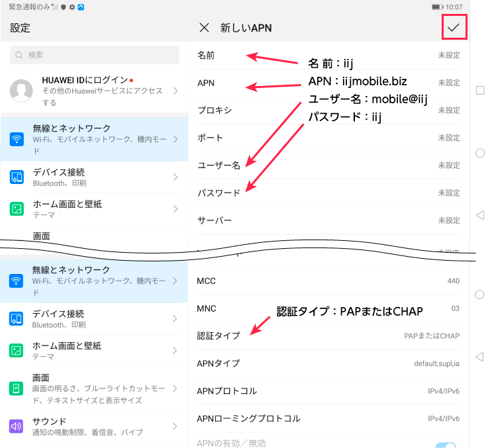This screenshot has height=448, width=490.
Task: Click the MNC value 03
Action: tap(456, 308)
